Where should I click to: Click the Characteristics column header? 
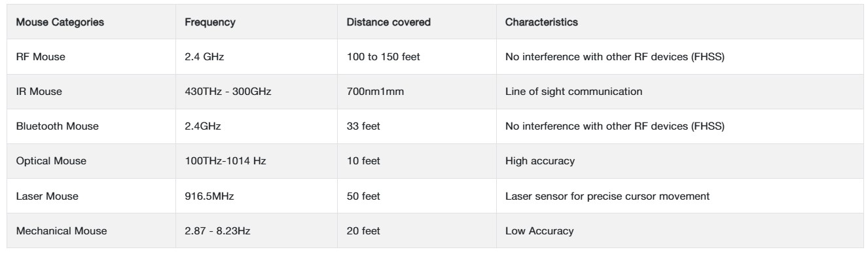coord(679,22)
